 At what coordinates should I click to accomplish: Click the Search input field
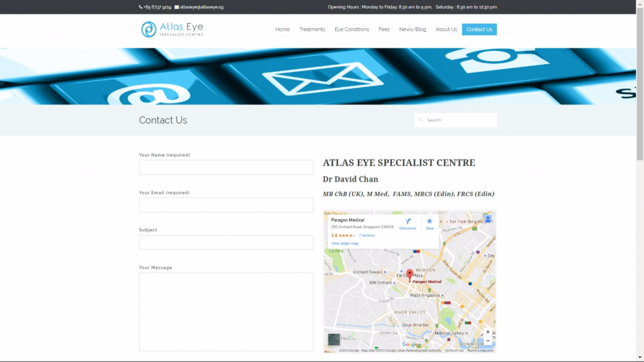click(x=459, y=120)
